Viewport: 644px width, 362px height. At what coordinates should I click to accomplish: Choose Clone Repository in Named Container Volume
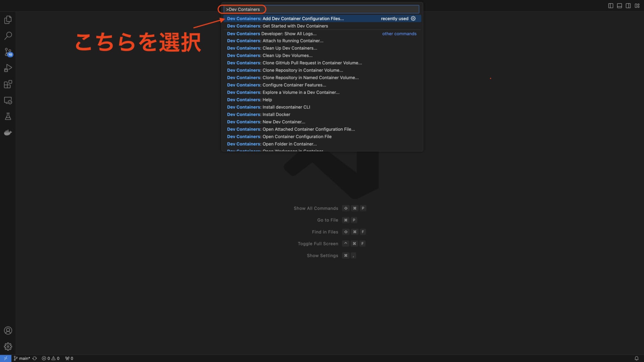pyautogui.click(x=322, y=78)
